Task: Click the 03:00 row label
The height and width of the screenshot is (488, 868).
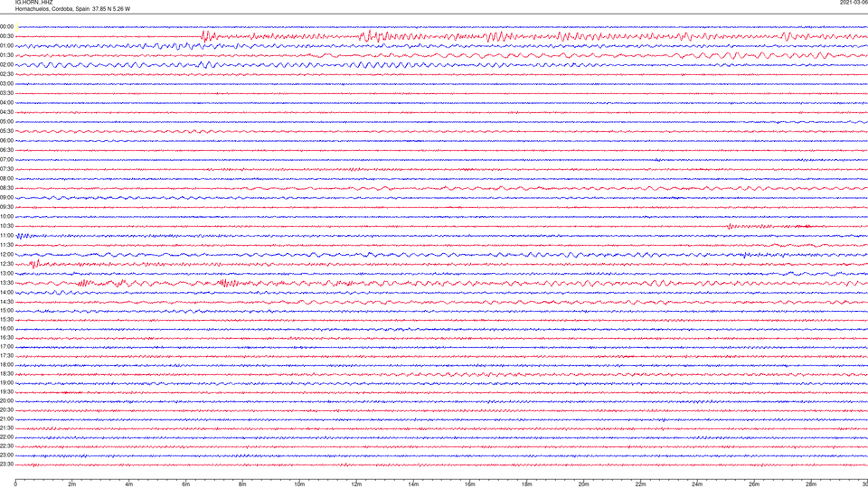Action: click(6, 83)
